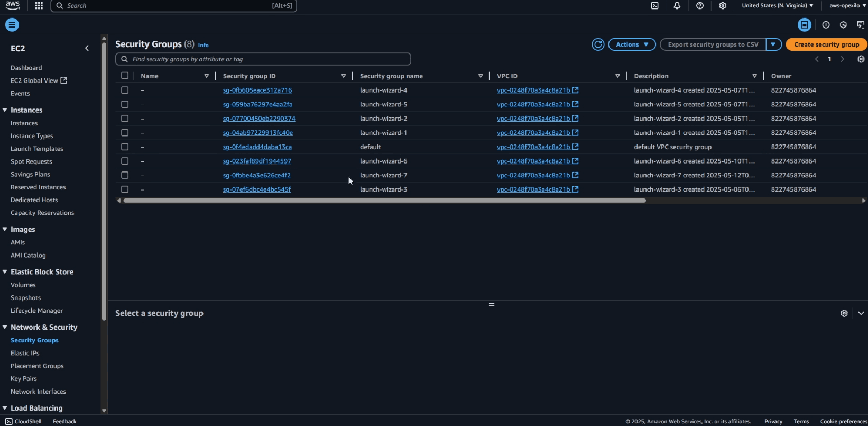The image size is (868, 426).
Task: Check the box for launch-wizard-3
Action: click(x=125, y=189)
